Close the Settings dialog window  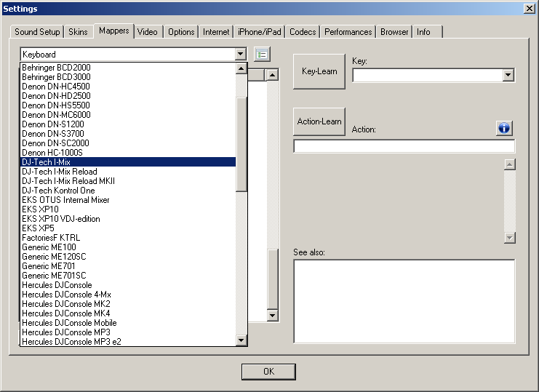point(529,9)
